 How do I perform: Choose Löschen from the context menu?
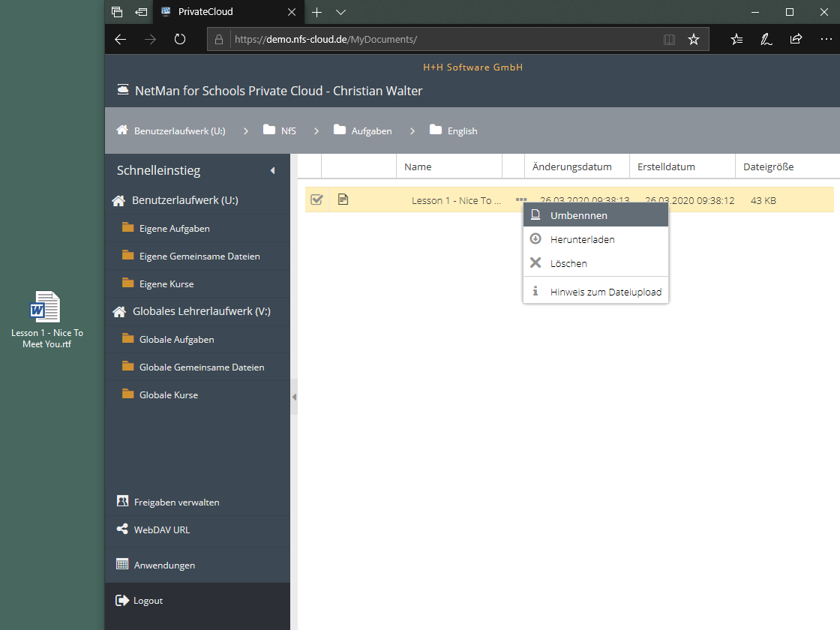click(595, 263)
